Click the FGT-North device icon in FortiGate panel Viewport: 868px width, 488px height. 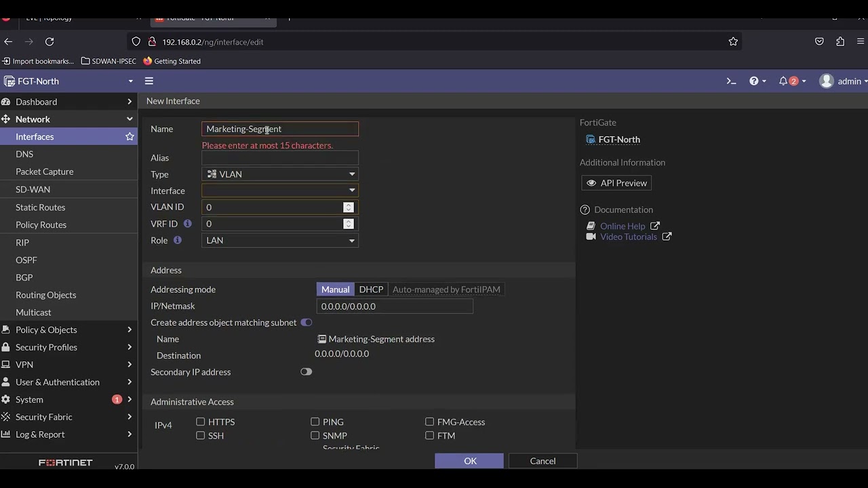(x=591, y=140)
